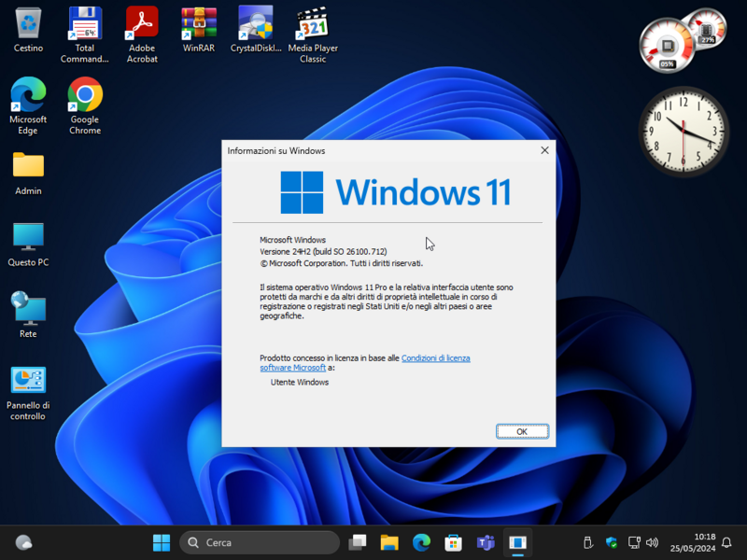The image size is (747, 560).
Task: Click the safely remove hardware tray icon
Action: (x=588, y=542)
